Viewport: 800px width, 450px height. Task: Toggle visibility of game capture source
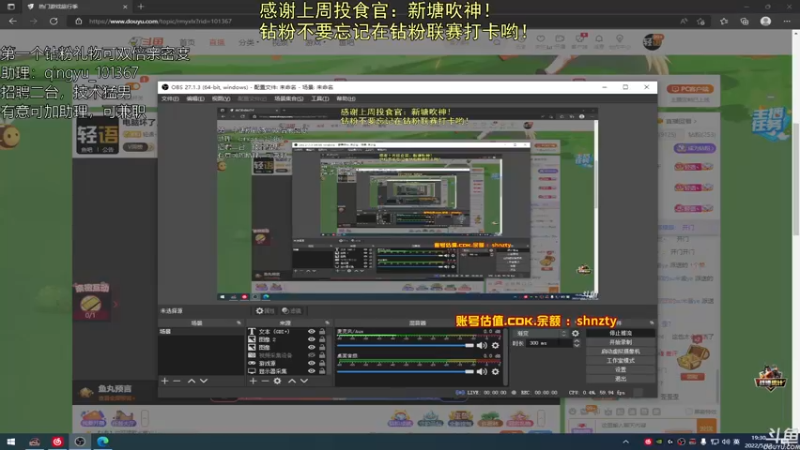click(311, 363)
